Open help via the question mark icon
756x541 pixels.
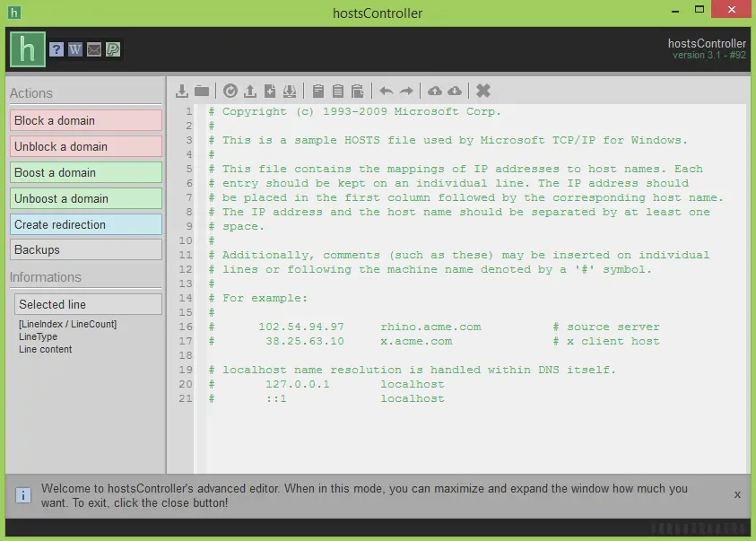[56, 49]
